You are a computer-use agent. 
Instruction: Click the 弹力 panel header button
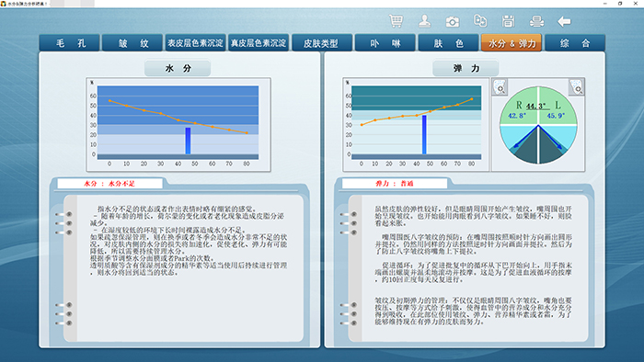[466, 68]
